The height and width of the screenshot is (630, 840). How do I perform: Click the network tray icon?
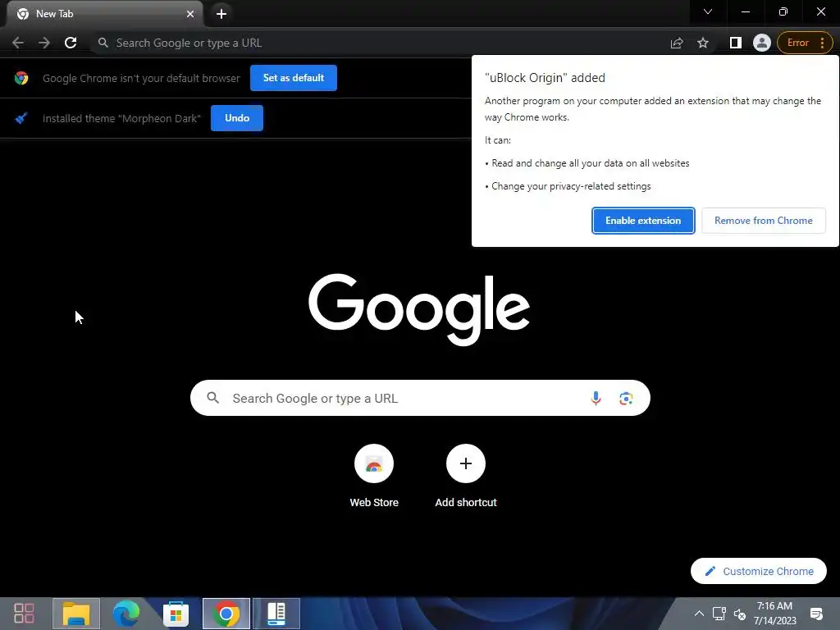(x=719, y=614)
